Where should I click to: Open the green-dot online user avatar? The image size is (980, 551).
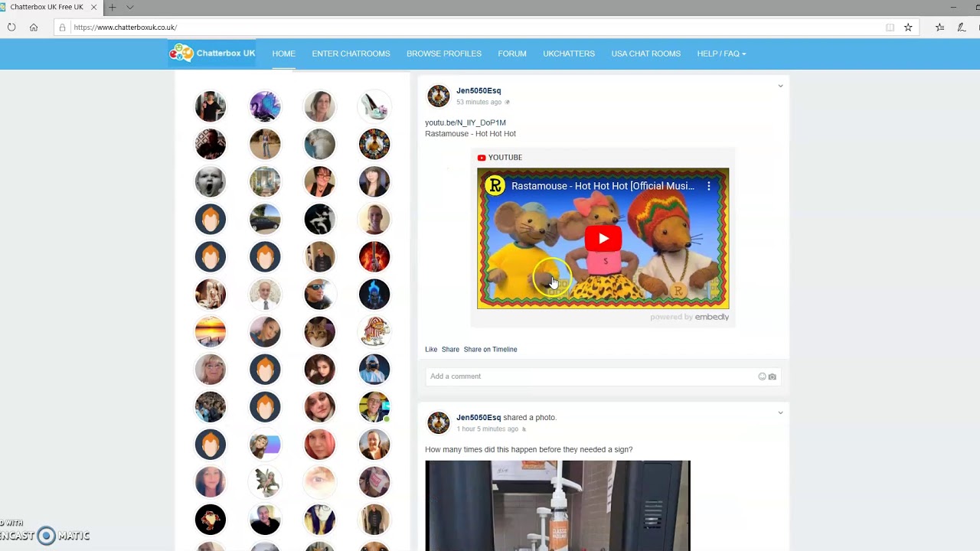coord(374,406)
